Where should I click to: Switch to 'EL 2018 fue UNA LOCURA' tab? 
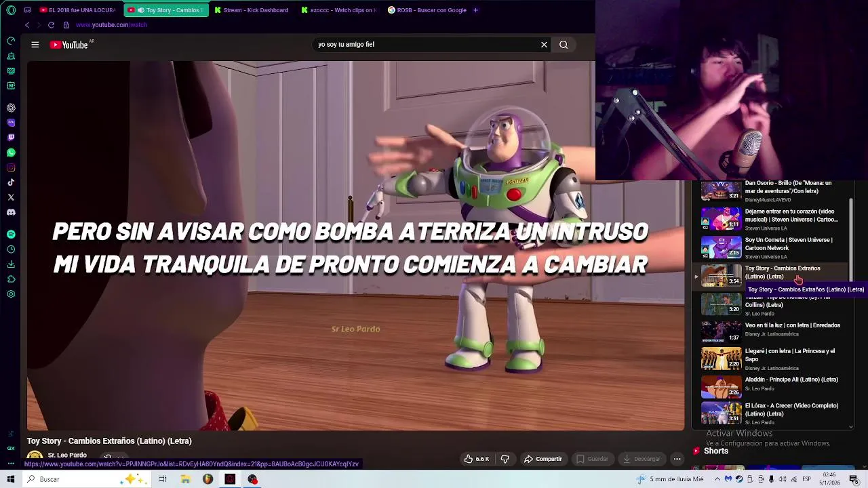pos(77,10)
